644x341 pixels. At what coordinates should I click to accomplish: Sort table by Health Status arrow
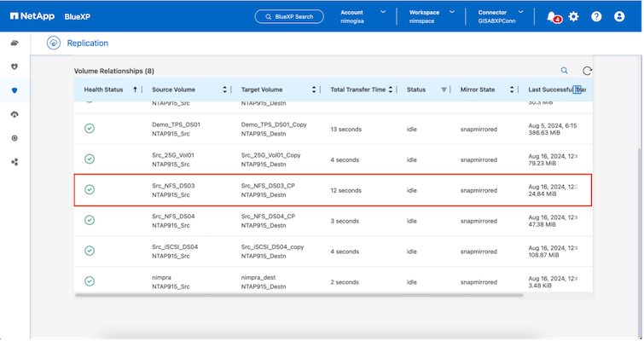point(136,90)
